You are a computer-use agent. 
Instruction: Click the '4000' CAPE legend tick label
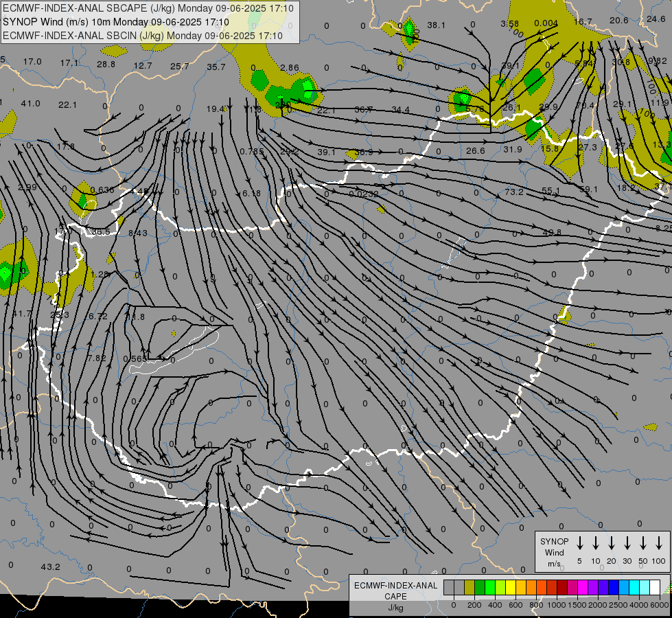point(639,605)
